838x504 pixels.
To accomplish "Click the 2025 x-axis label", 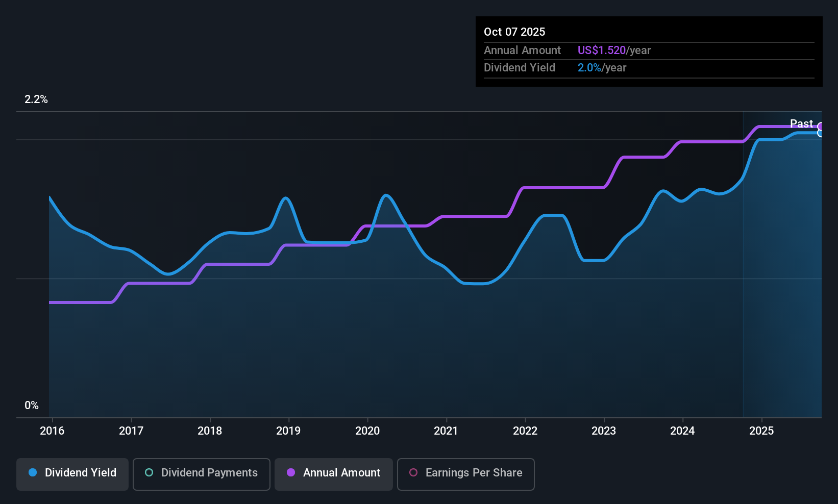I will pyautogui.click(x=761, y=431).
